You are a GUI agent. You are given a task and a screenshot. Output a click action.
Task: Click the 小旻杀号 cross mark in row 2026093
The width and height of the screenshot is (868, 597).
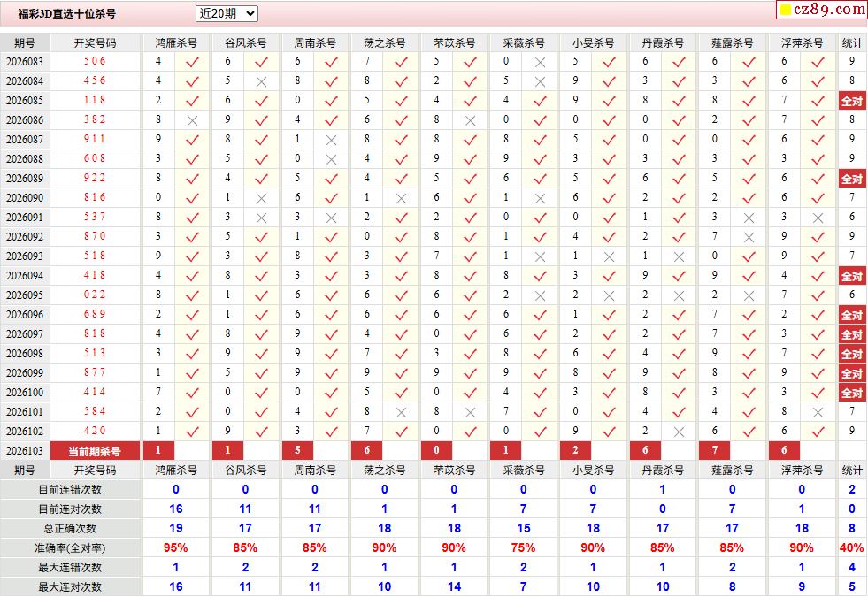click(610, 256)
